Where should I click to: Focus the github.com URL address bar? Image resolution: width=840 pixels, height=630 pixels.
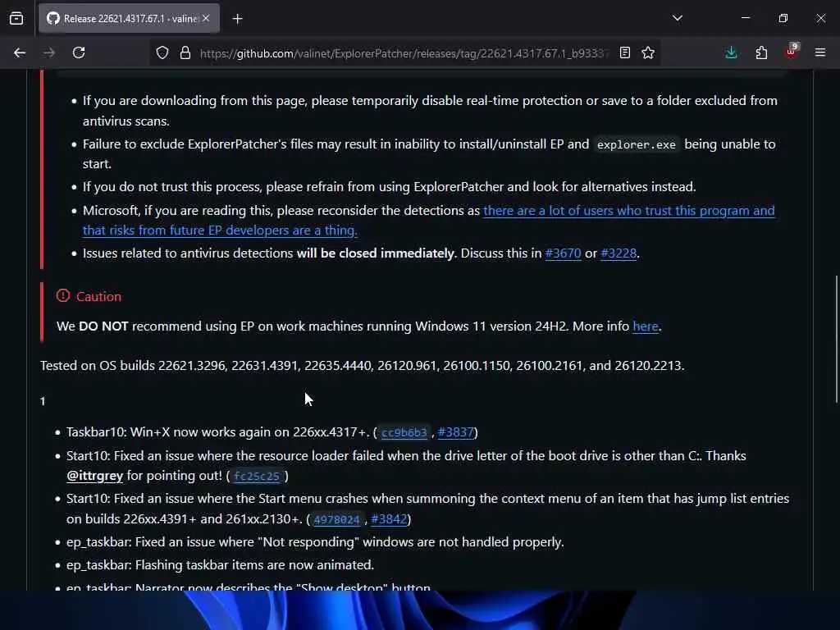pos(404,53)
